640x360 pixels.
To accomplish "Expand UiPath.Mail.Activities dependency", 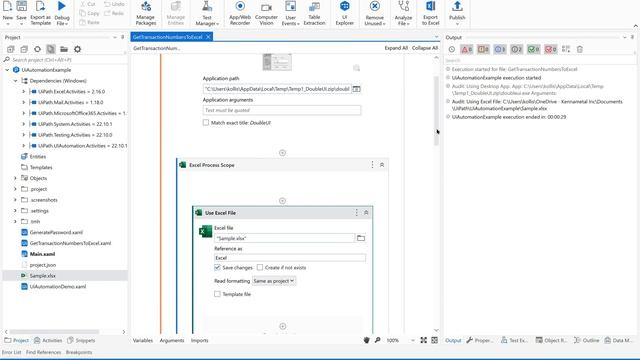I will (x=24, y=102).
